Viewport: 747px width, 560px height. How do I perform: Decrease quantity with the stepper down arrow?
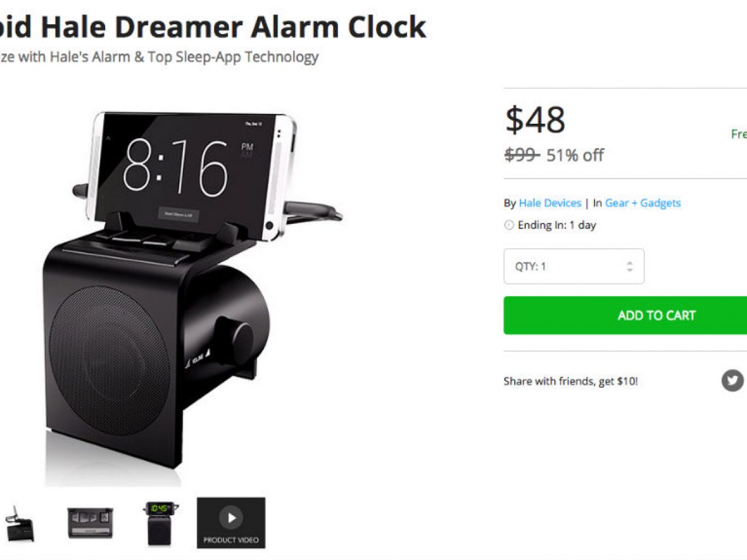pyautogui.click(x=629, y=271)
